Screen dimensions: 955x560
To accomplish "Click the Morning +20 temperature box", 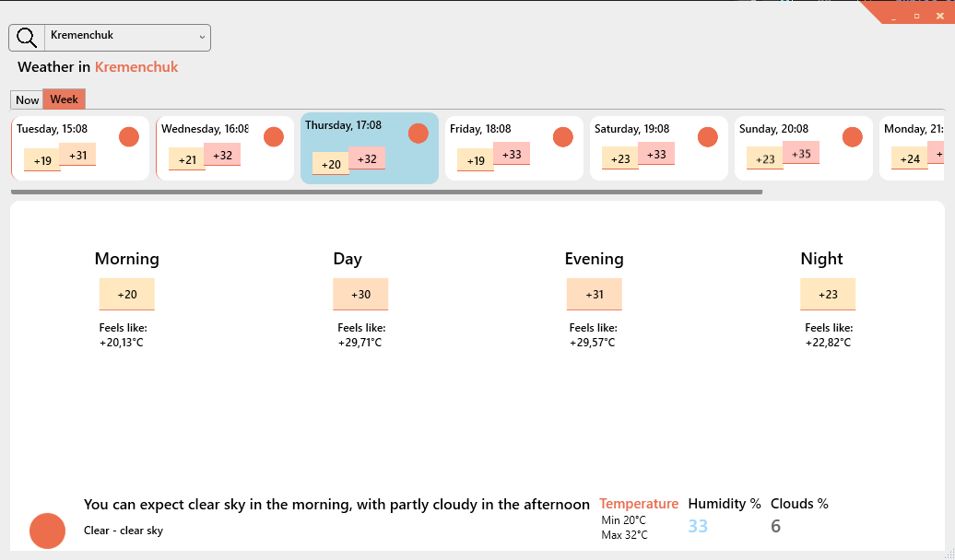I will (126, 294).
